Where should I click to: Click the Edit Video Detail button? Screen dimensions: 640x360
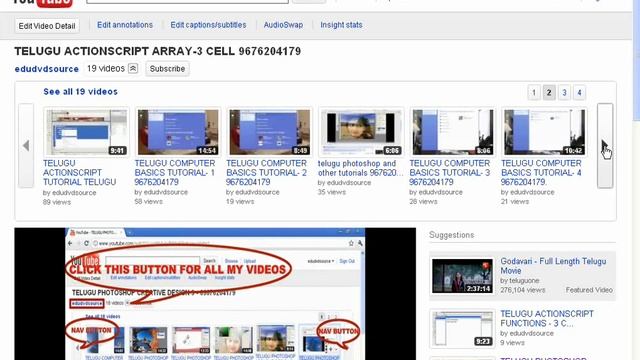click(47, 26)
